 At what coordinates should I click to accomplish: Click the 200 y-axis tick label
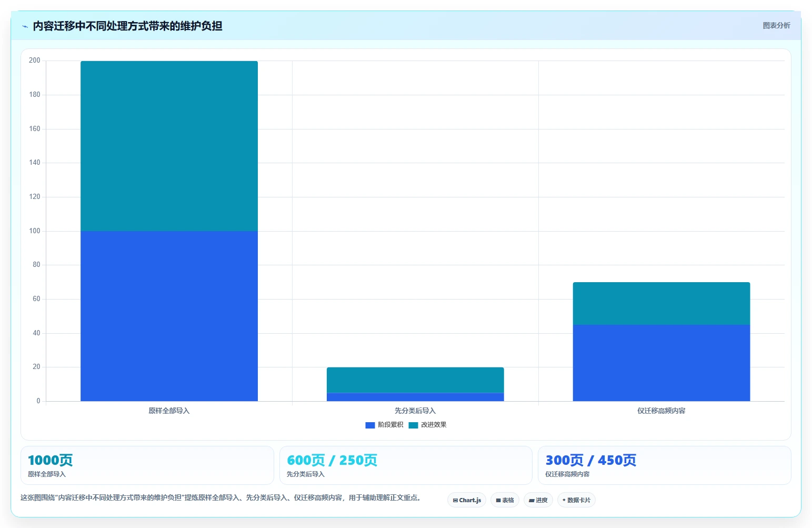click(35, 61)
